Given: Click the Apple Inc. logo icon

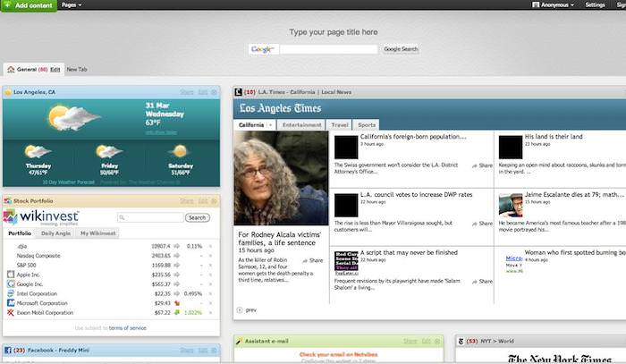Looking at the screenshot, I should (11, 275).
